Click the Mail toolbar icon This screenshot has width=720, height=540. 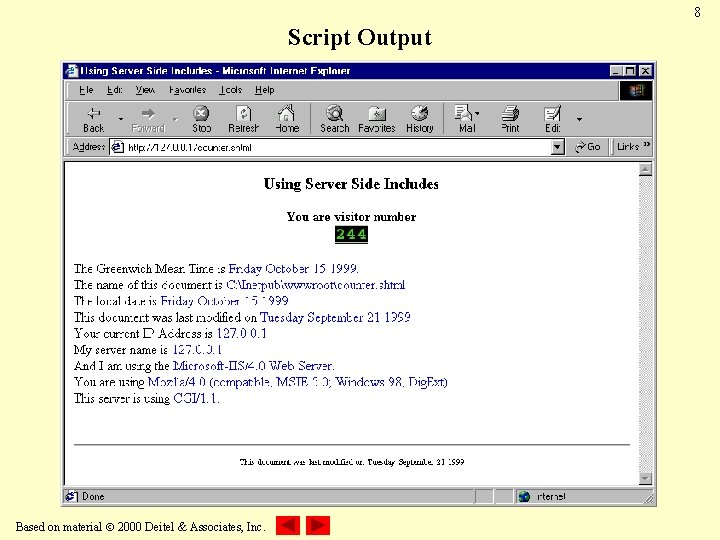click(x=463, y=113)
